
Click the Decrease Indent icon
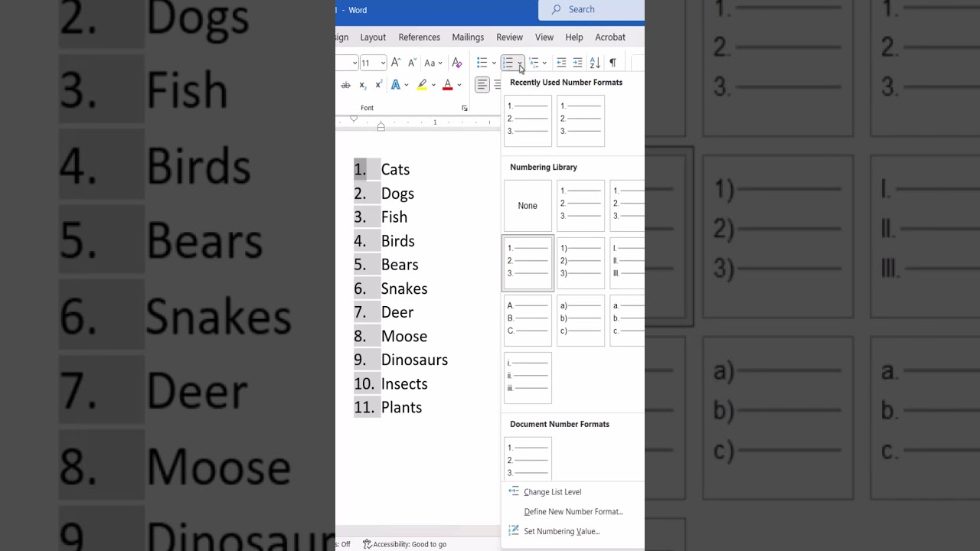[561, 63]
